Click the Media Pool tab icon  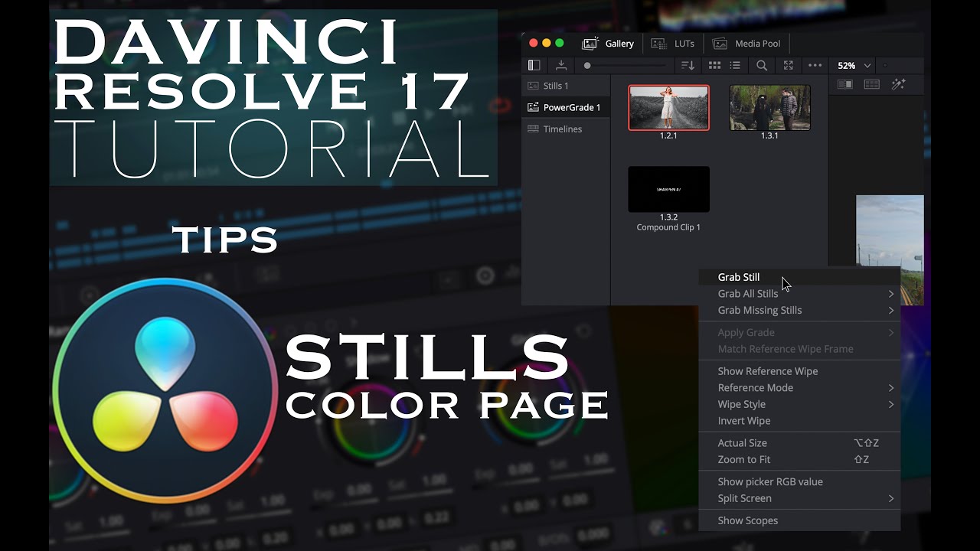click(720, 44)
